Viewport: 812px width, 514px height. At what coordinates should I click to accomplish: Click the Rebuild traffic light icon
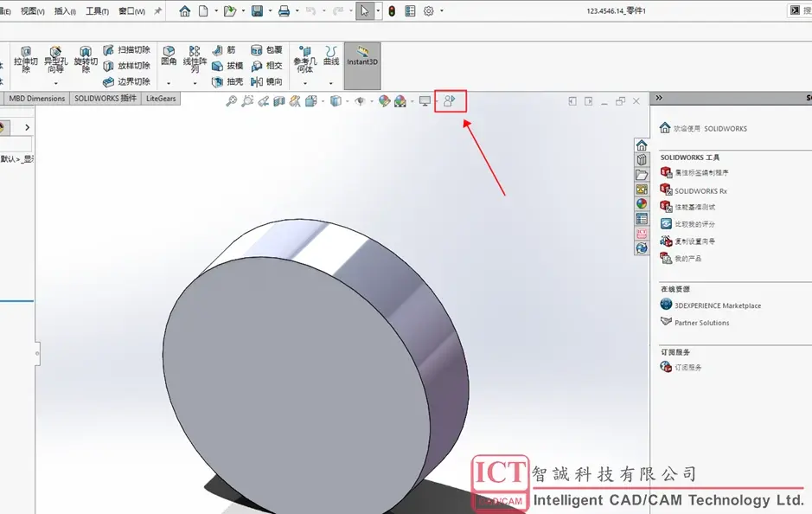(x=392, y=11)
